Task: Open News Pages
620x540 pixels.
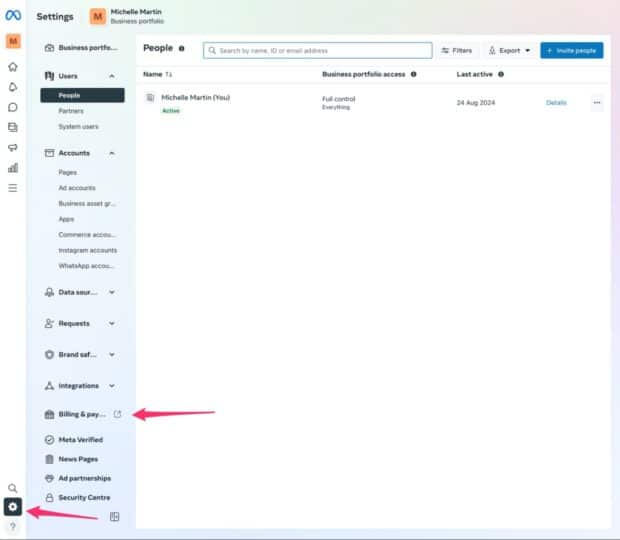Action: 71,459
